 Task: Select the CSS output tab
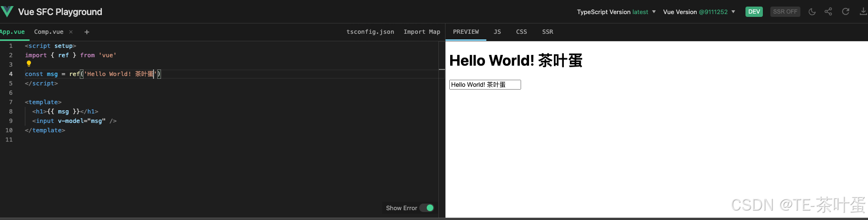pyautogui.click(x=522, y=32)
